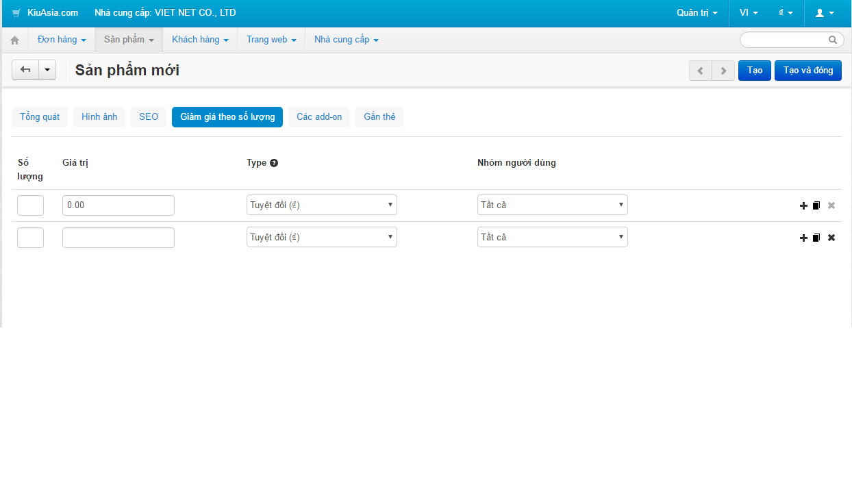Click the search magnifier icon
Image resolution: width=852 pixels, height=504 pixels.
click(x=833, y=40)
